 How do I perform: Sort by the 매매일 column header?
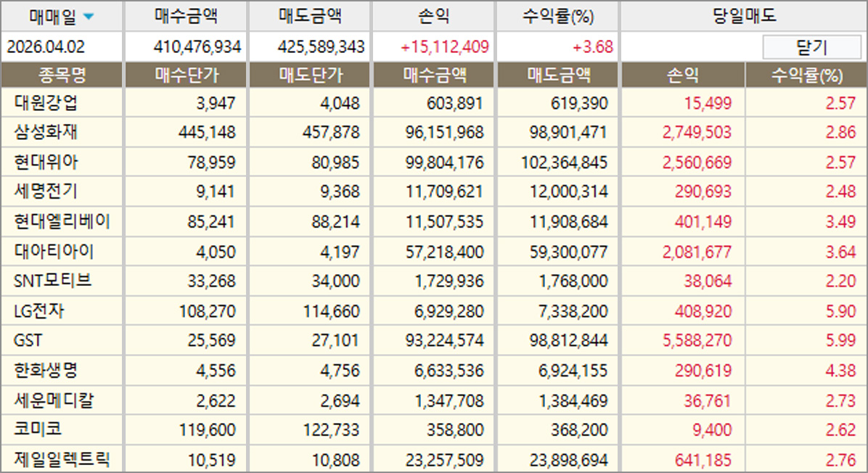click(54, 17)
